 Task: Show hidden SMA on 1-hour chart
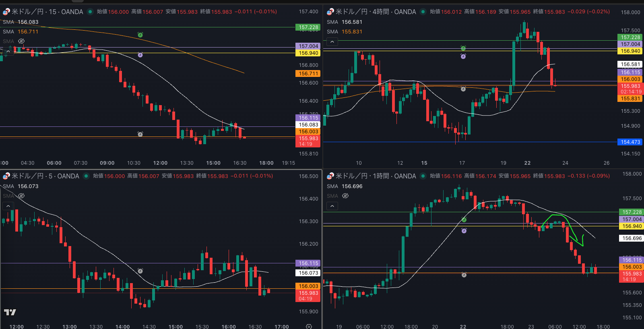pos(345,196)
